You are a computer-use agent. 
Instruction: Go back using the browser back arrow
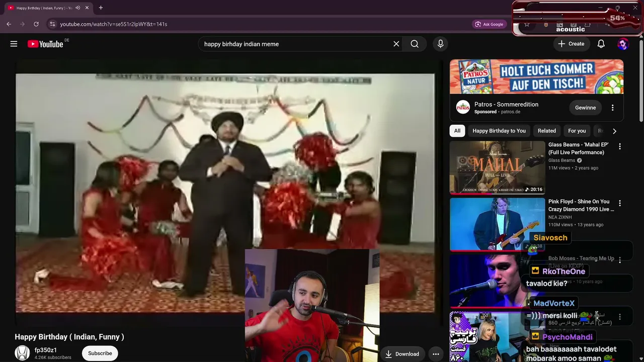[9, 24]
